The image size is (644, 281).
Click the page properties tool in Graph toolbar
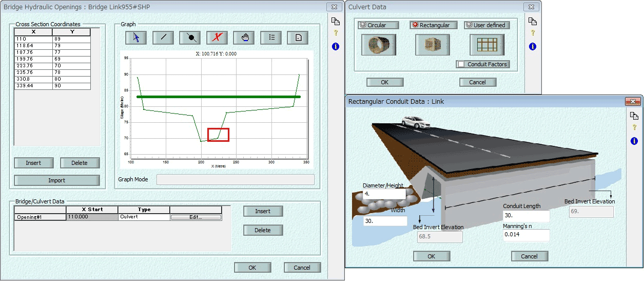(298, 38)
